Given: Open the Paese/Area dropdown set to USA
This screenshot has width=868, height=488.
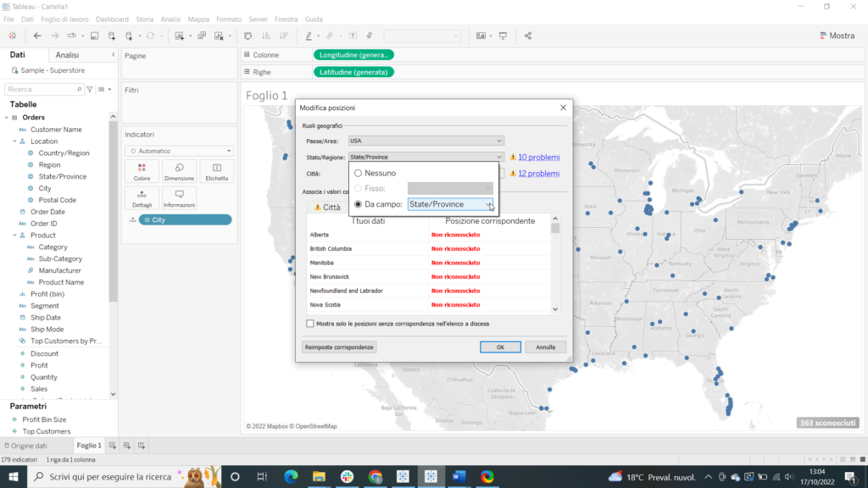Looking at the screenshot, I should coord(426,140).
